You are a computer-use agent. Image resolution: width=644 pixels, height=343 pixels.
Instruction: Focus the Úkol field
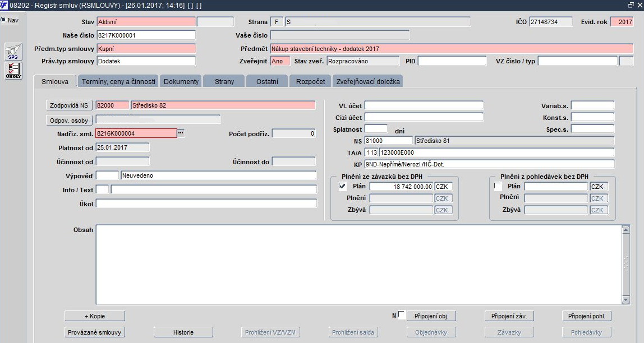coord(206,203)
